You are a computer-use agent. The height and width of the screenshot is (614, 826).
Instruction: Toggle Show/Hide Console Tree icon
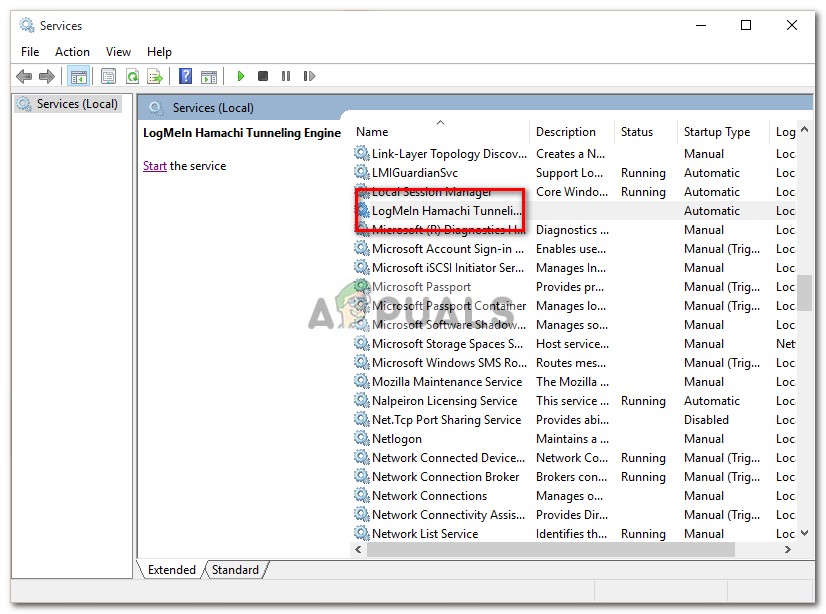[78, 77]
